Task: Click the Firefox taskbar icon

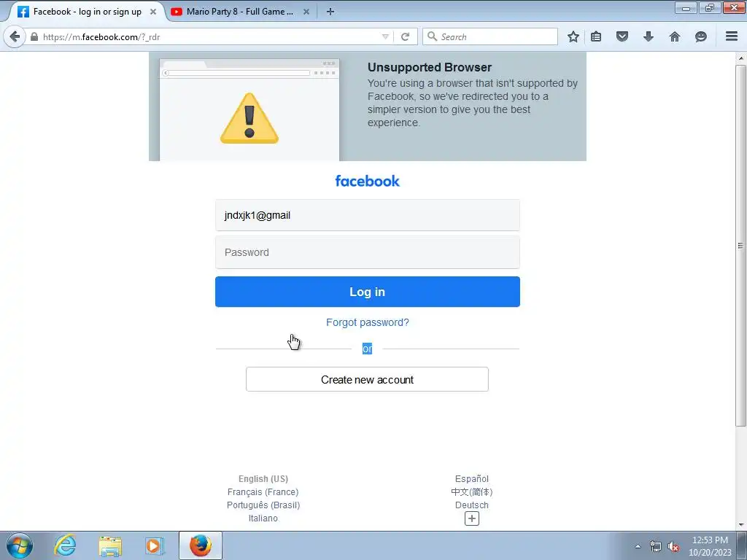Action: 200,545
